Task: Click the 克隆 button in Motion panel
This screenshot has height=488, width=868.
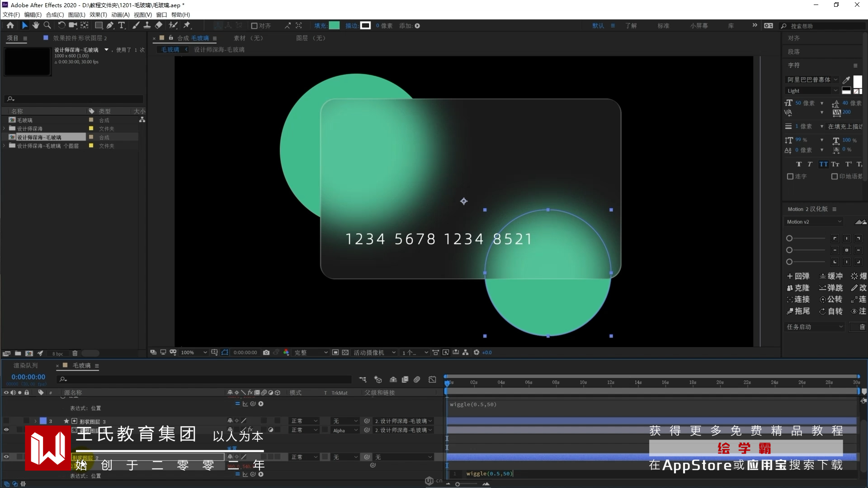Action: coord(798,288)
